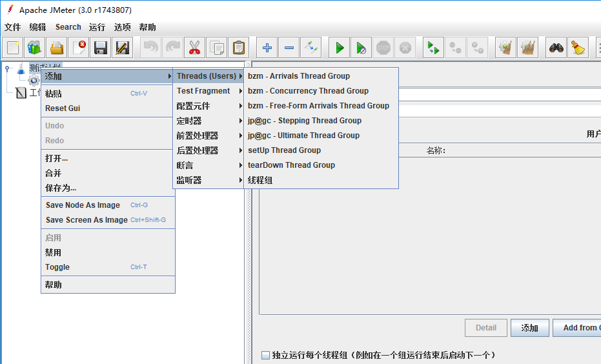This screenshot has height=364, width=601.
Task: Click the Collapse All minus icon
Action: click(289, 48)
